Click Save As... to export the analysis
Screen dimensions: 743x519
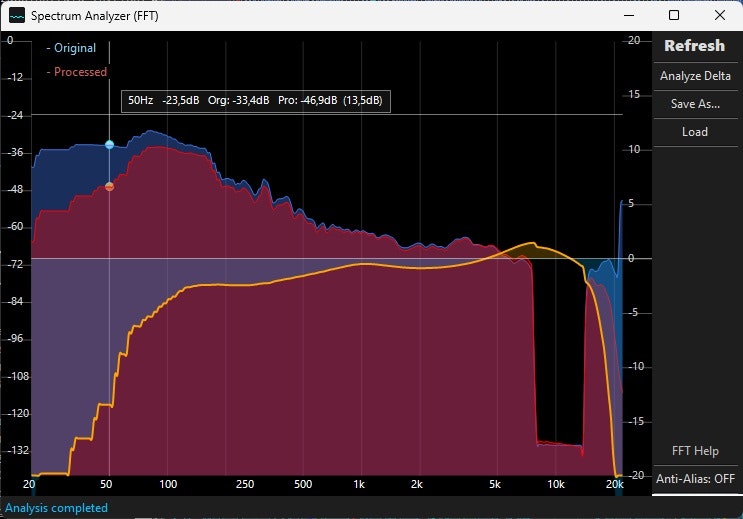pyautogui.click(x=695, y=104)
